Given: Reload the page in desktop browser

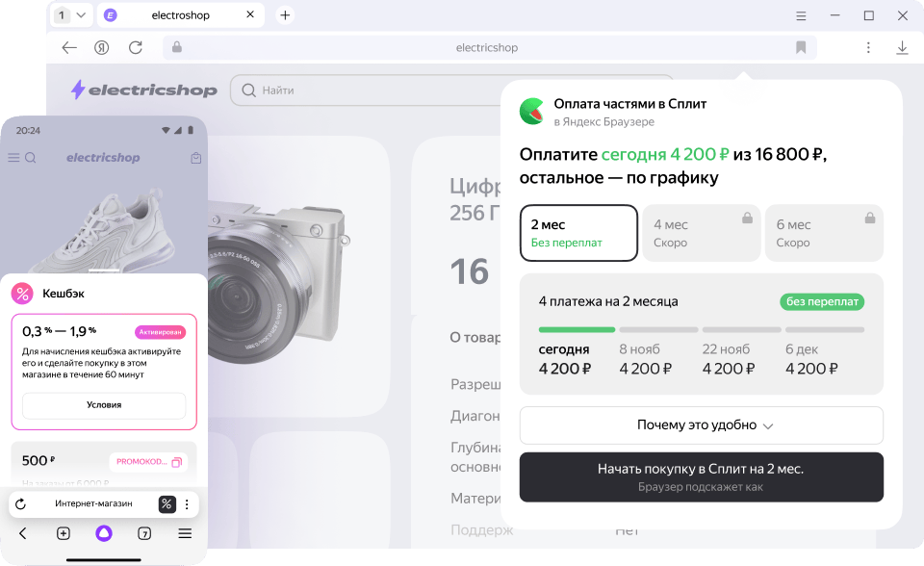Looking at the screenshot, I should pos(136,48).
